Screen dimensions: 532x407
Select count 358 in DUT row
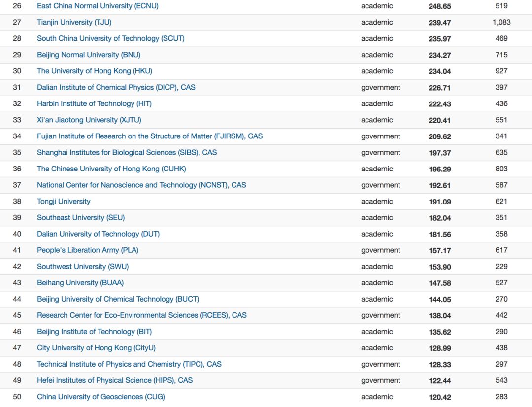coord(501,234)
